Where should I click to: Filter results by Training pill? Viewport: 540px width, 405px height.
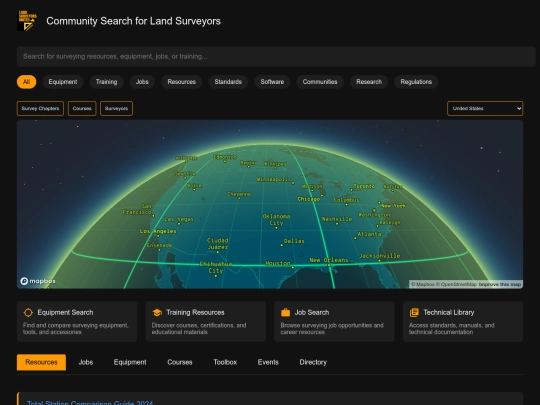click(106, 82)
